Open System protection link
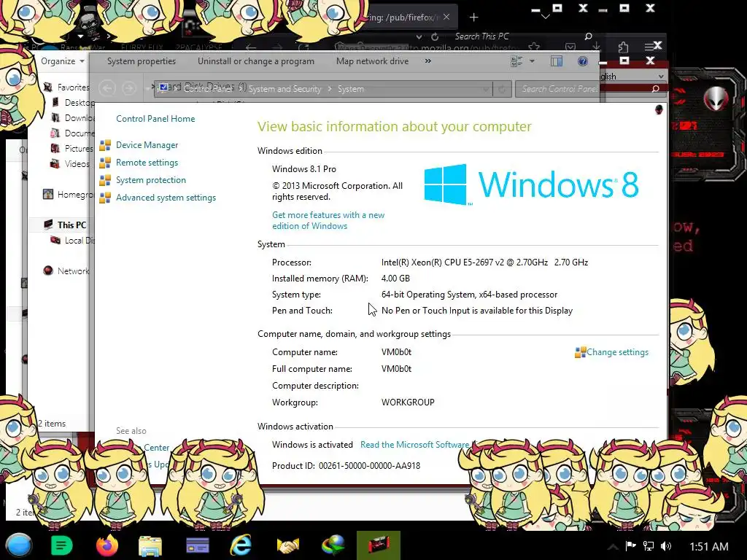This screenshot has height=560, width=747. coord(150,180)
